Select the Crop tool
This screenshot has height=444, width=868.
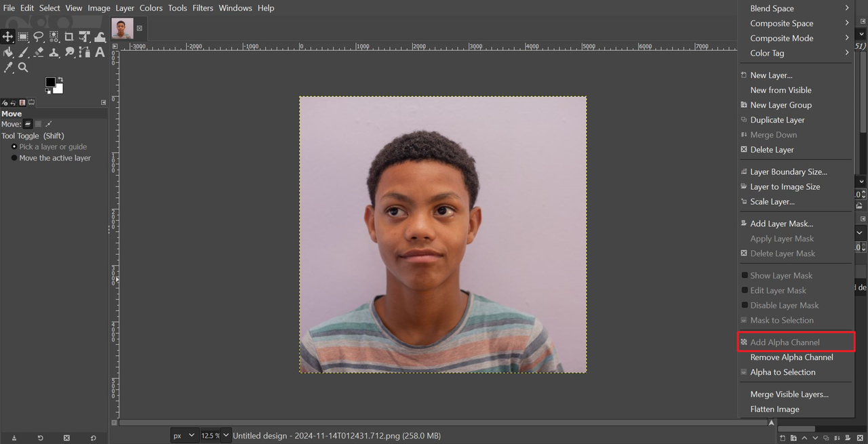(69, 37)
